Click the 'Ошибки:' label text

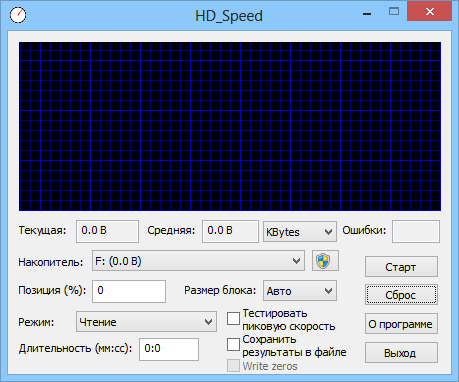(x=364, y=230)
